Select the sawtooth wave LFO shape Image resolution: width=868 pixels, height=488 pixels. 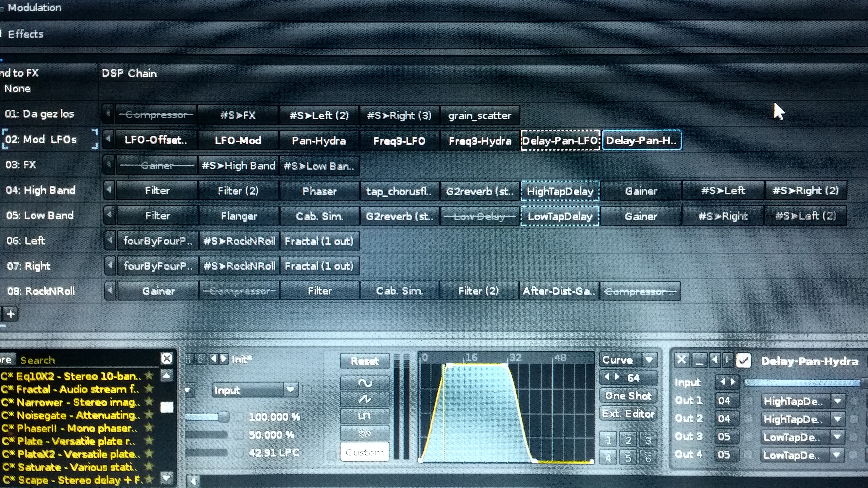[365, 399]
